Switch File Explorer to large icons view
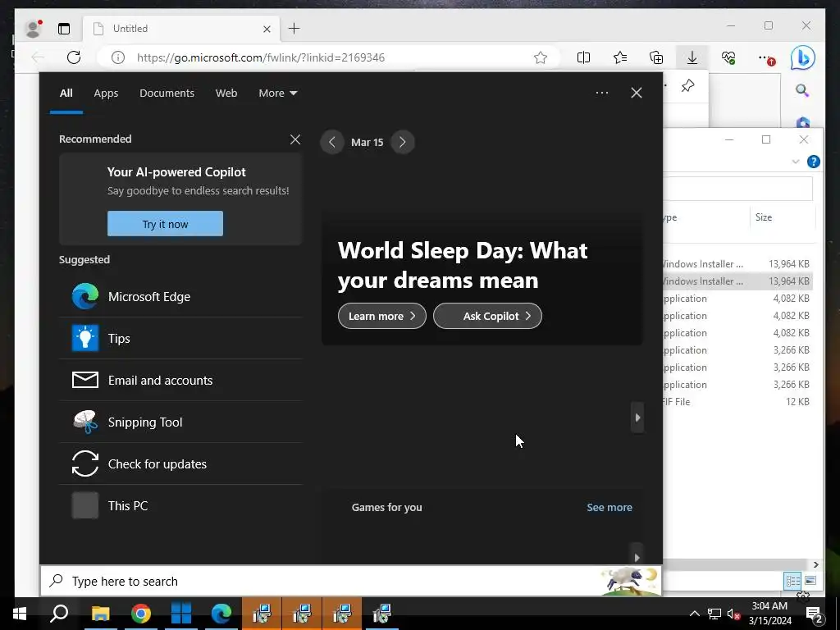Image resolution: width=840 pixels, height=630 pixels. pyautogui.click(x=810, y=581)
